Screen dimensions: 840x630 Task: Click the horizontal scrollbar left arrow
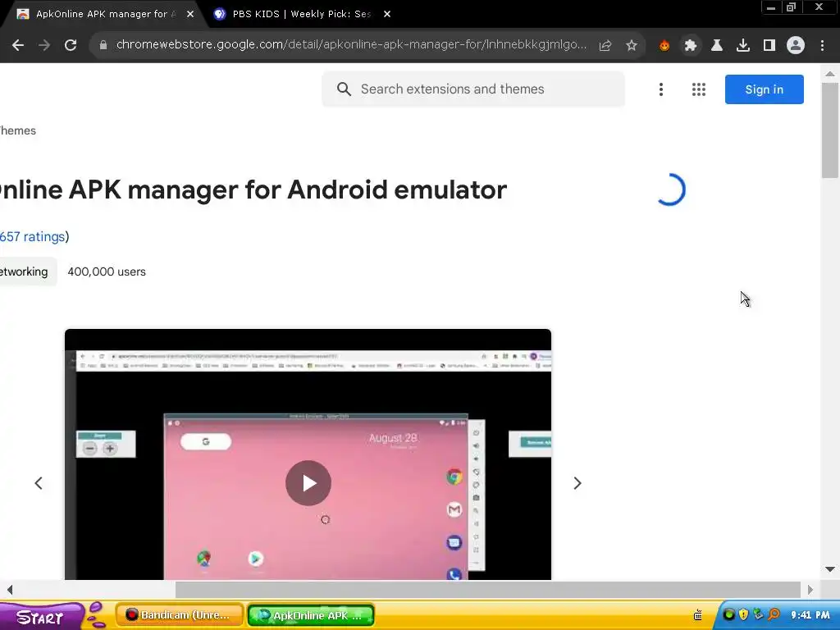(10, 590)
